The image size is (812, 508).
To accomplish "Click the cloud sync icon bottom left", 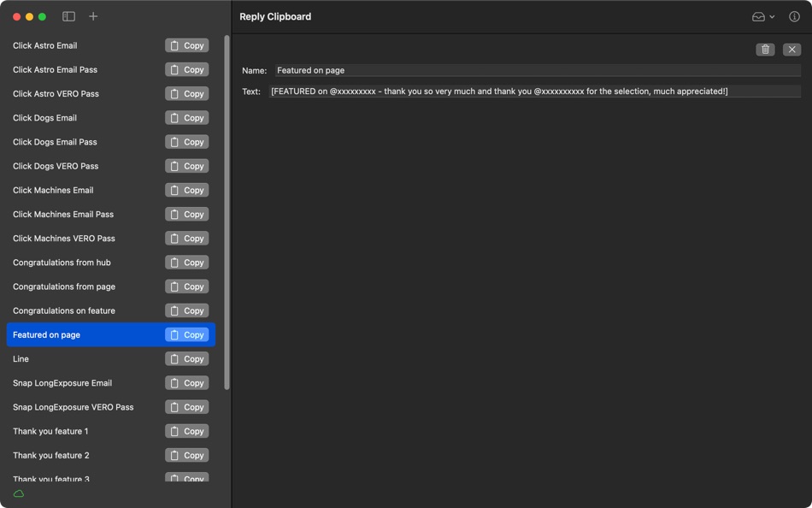I will [18, 493].
